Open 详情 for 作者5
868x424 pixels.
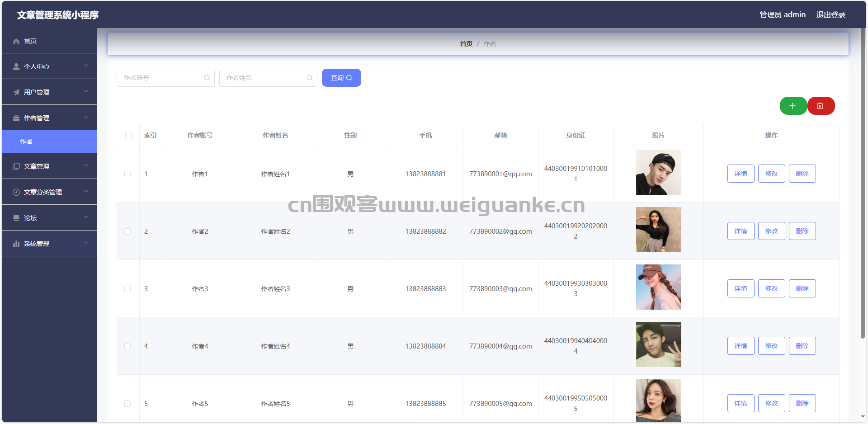(x=741, y=403)
